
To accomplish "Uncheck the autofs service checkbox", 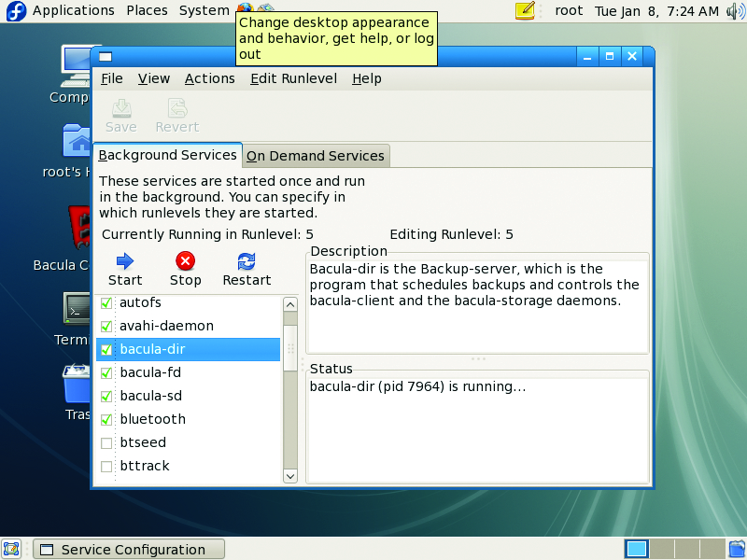I will (106, 303).
